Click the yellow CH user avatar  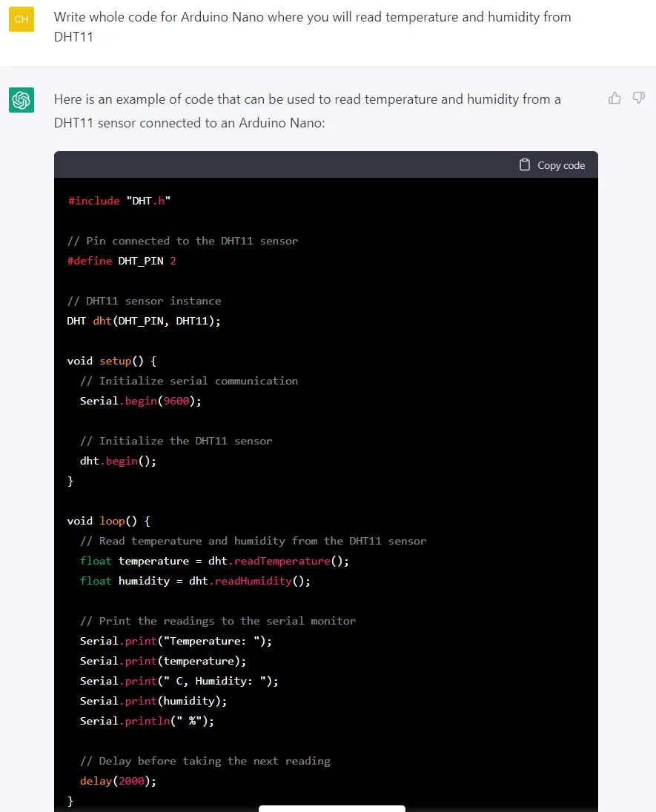pos(21,19)
